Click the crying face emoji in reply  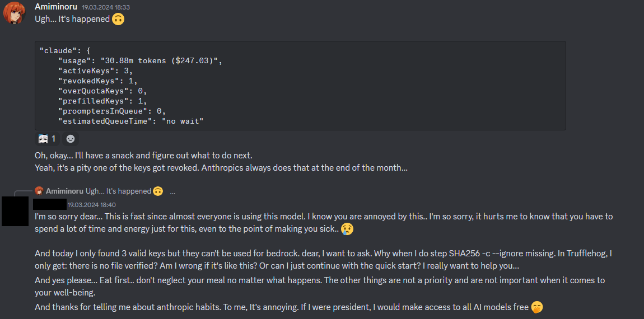click(x=347, y=229)
